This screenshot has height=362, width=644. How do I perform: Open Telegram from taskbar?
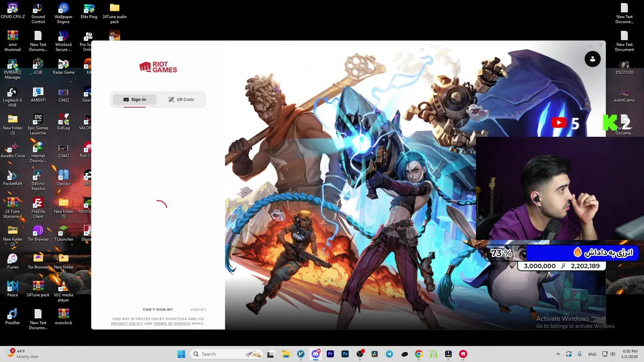tap(389, 354)
